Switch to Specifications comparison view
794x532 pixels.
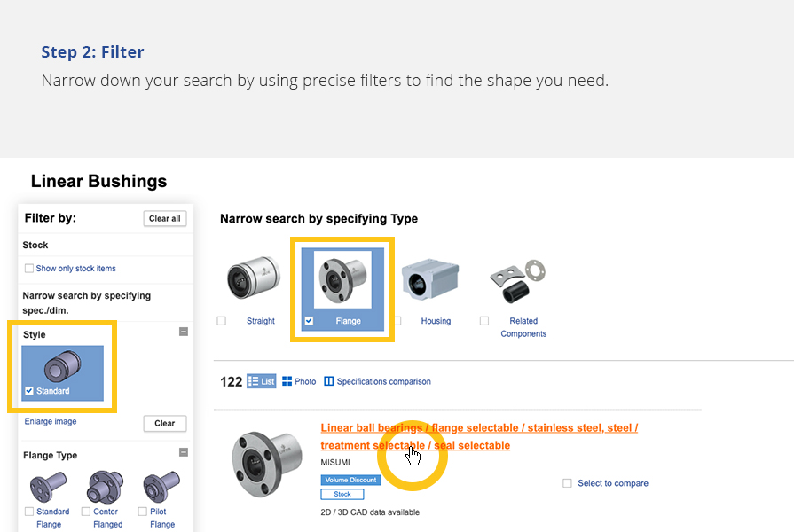point(378,381)
